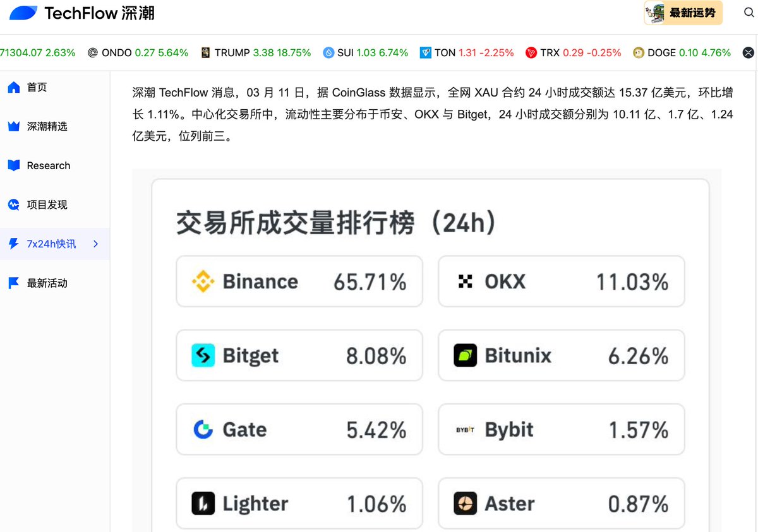758x532 pixels.
Task: Open the Research book icon
Action: (x=14, y=165)
